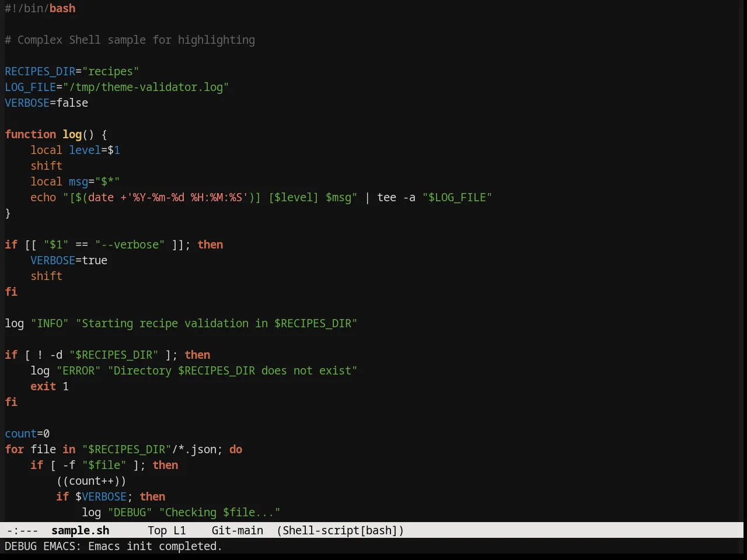The width and height of the screenshot is (747, 560).
Task: Click the closing brace of log function
Action: [8, 213]
